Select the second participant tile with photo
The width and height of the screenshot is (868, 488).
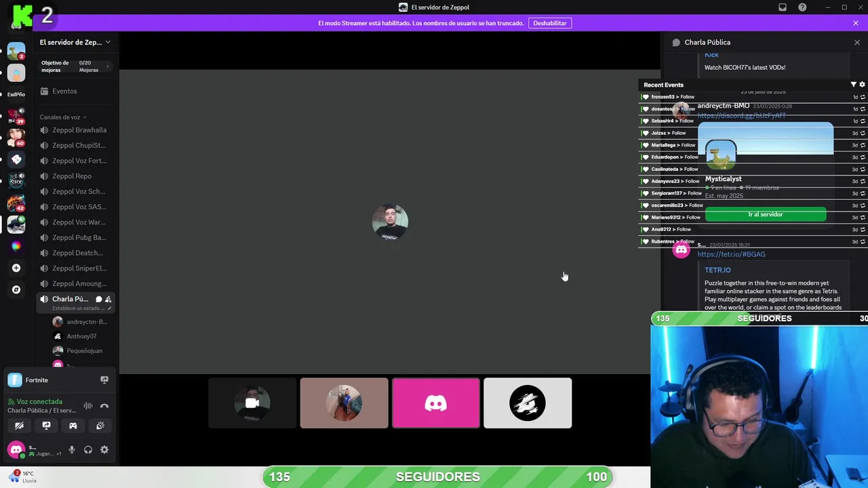[x=344, y=403]
